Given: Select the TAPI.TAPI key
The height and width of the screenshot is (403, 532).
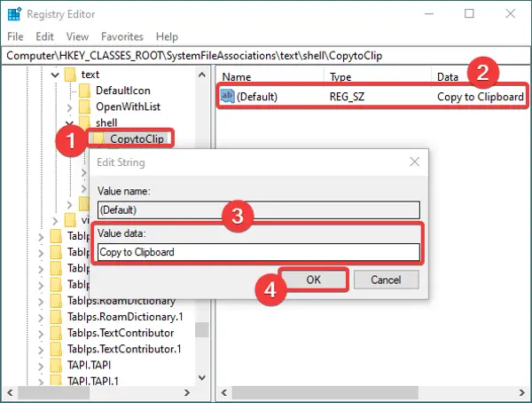Looking at the screenshot, I should pos(89,365).
